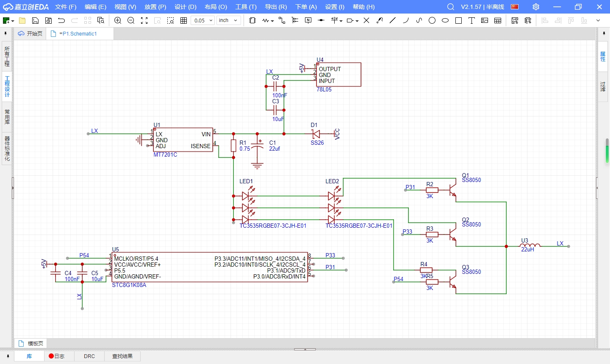Screen dimensions: 610x364
Task: Save the schematic with the floppy disk icon
Action: click(x=36, y=20)
